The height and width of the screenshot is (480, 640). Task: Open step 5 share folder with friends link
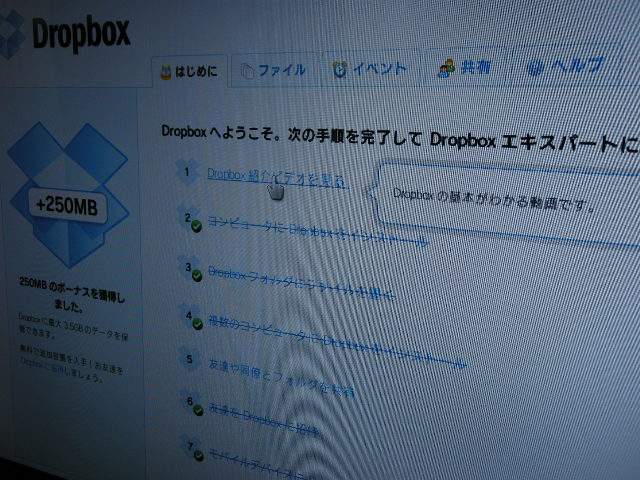[281, 378]
